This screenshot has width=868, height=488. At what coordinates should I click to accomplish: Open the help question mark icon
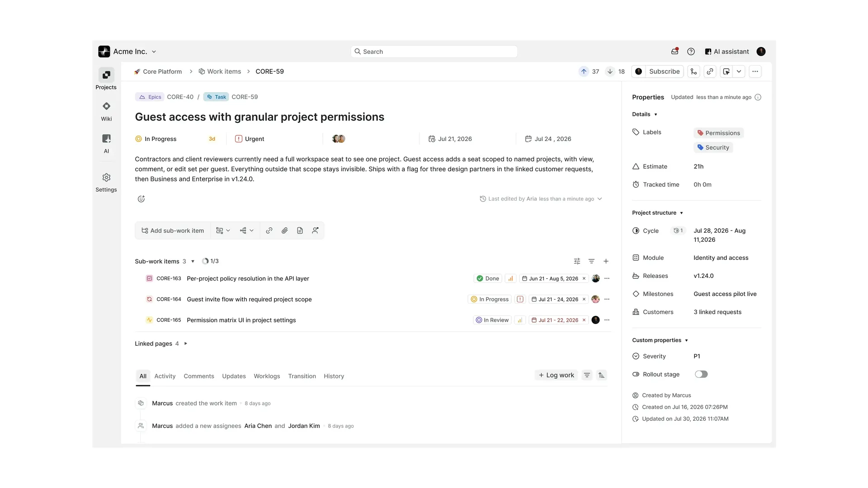pyautogui.click(x=691, y=52)
